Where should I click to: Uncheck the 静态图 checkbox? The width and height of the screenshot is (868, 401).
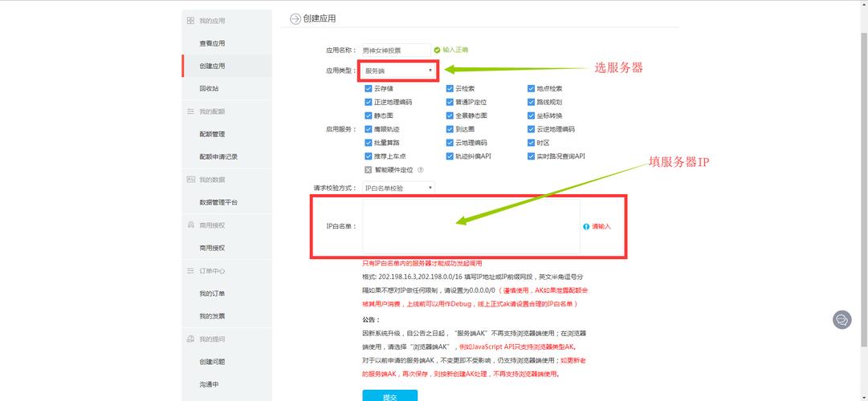point(368,115)
